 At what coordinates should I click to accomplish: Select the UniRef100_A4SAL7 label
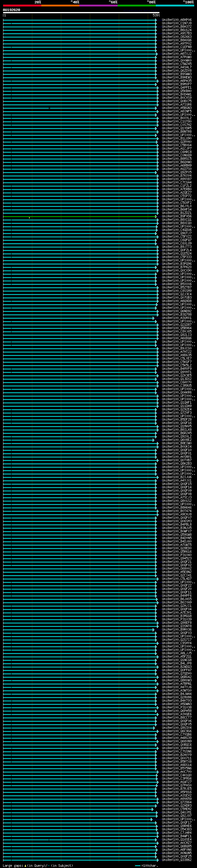[x=177, y=67]
